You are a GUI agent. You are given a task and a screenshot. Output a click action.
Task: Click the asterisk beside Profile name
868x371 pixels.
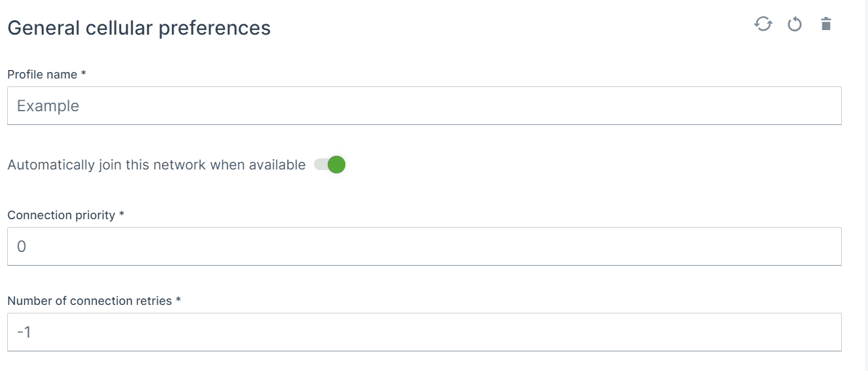click(84, 75)
